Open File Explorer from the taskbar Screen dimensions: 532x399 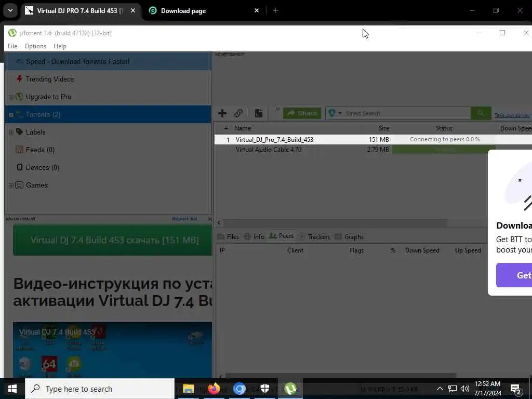(x=188, y=389)
